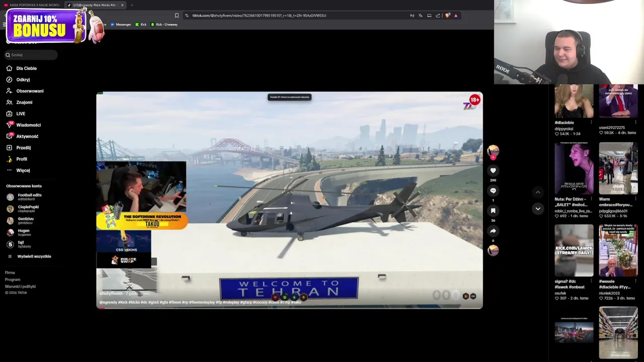Open a new browser tab
The height and width of the screenshot is (362, 644).
tap(132, 5)
